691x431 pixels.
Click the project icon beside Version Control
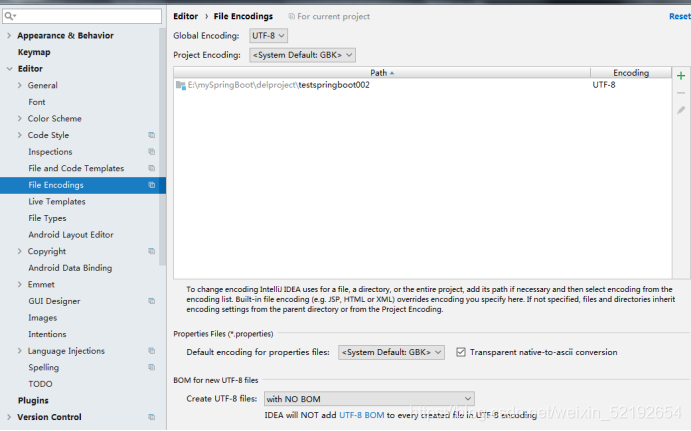[x=152, y=417]
